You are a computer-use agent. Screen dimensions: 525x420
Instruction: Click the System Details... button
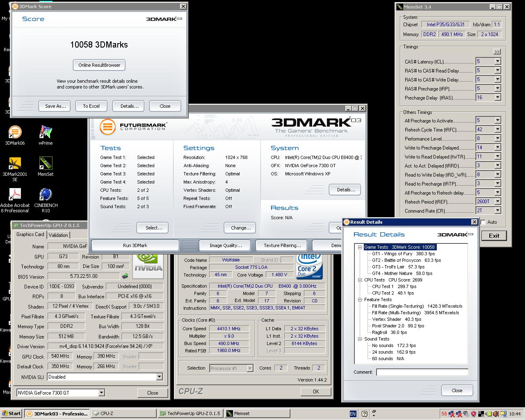click(346, 190)
